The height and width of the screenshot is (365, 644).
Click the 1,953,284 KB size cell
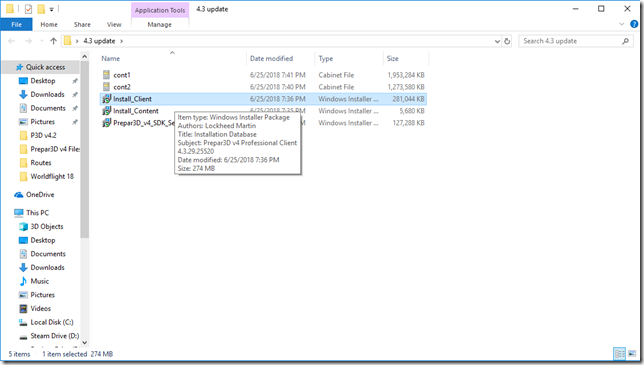[406, 75]
